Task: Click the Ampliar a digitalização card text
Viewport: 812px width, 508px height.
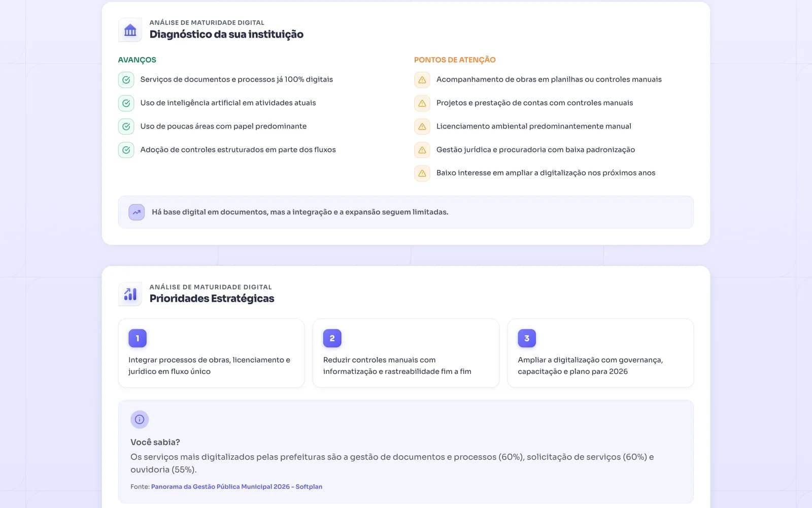Action: [x=590, y=366]
